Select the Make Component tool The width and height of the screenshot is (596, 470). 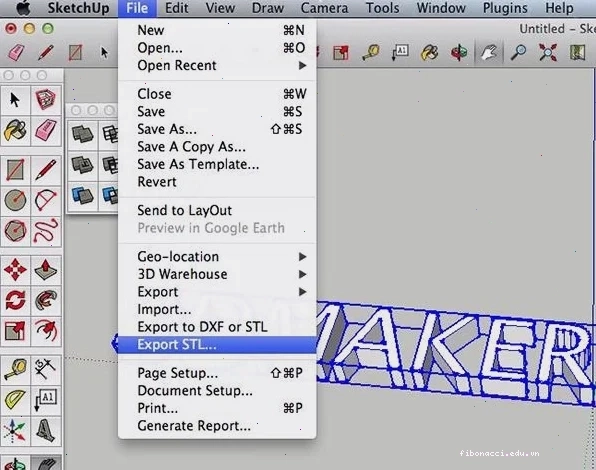pos(46,100)
